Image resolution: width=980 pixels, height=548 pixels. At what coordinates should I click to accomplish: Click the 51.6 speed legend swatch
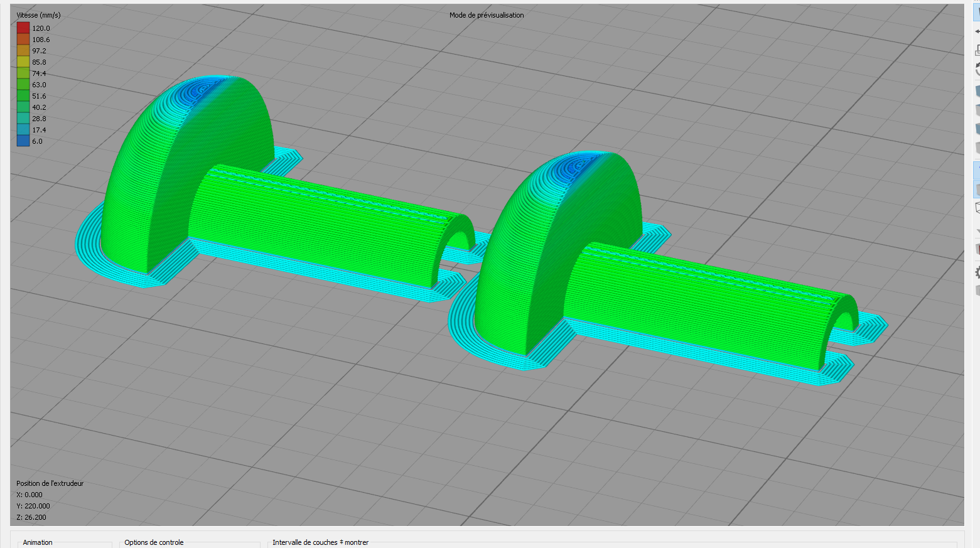[x=23, y=95]
